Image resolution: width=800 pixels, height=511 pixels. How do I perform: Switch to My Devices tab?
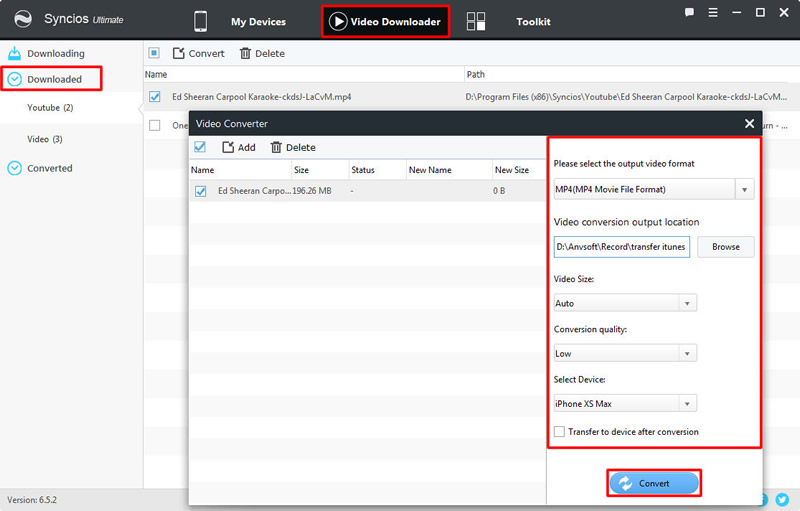[x=258, y=22]
